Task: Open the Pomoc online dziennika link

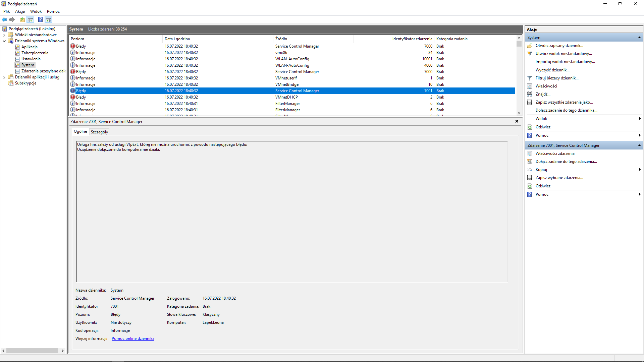Action: pyautogui.click(x=133, y=339)
